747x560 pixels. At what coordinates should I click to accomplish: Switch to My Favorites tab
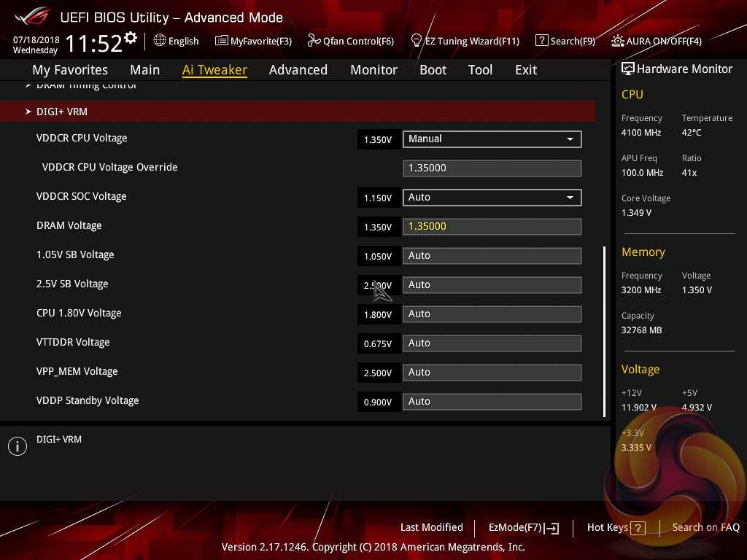tap(70, 70)
